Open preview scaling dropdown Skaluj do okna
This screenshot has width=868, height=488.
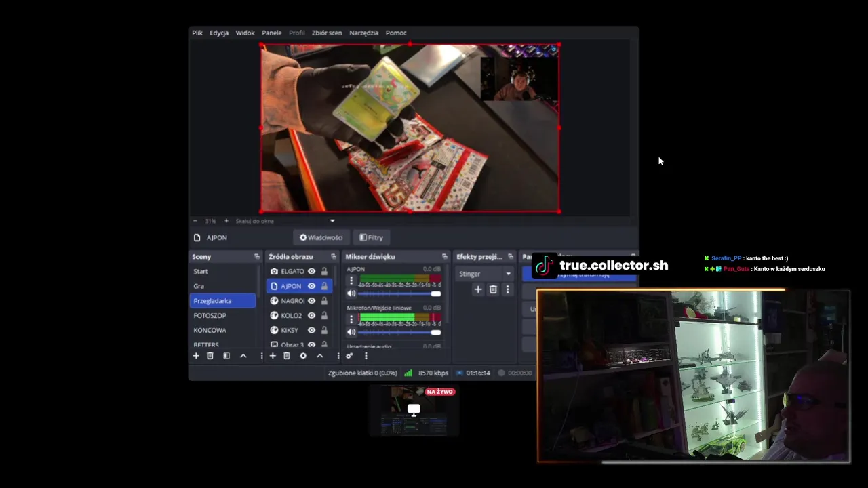tap(285, 221)
